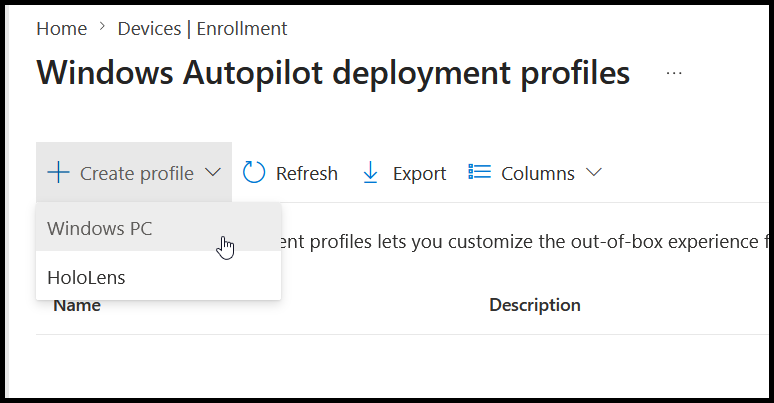
Task: Go to the Home breadcrumb
Action: pos(62,29)
